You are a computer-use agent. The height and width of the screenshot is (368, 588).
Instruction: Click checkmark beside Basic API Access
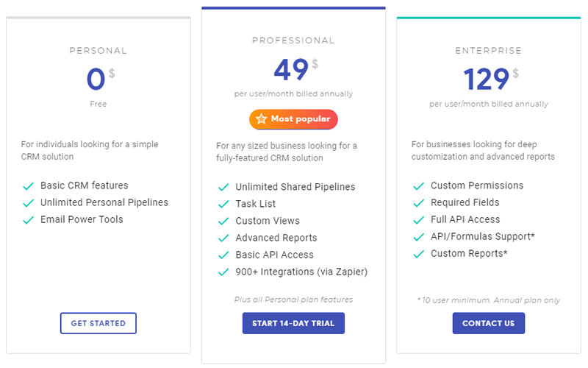[223, 255]
